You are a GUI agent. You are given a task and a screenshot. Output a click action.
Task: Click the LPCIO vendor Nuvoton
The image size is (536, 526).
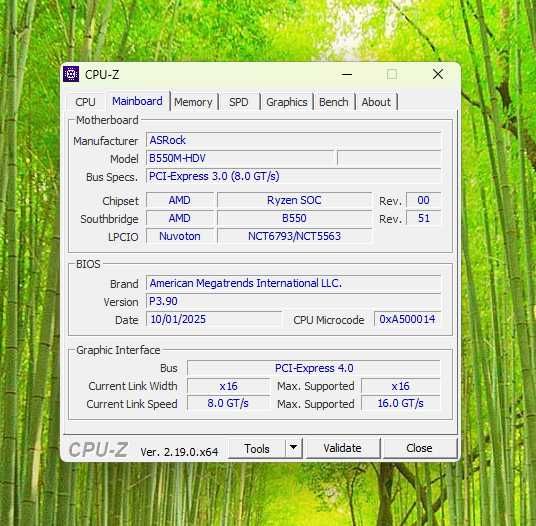180,237
